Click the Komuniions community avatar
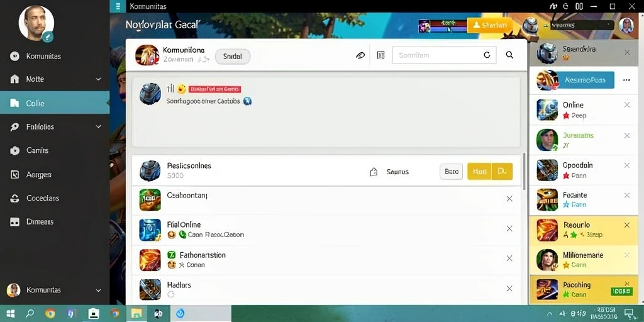The width and height of the screenshot is (644, 322). coord(147,55)
